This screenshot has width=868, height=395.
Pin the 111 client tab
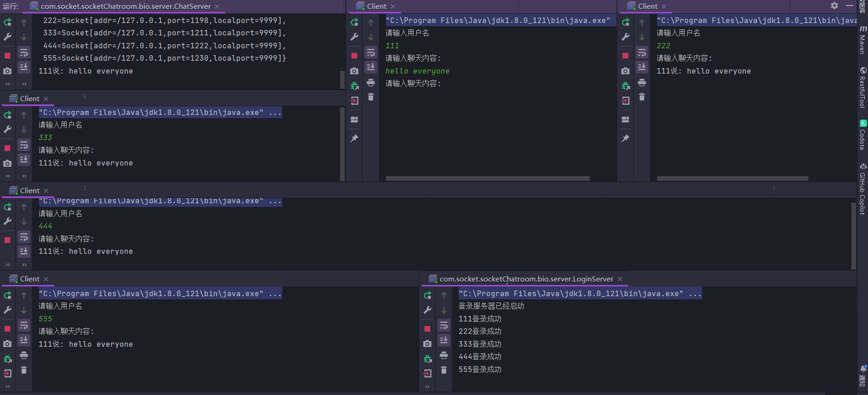[x=354, y=138]
